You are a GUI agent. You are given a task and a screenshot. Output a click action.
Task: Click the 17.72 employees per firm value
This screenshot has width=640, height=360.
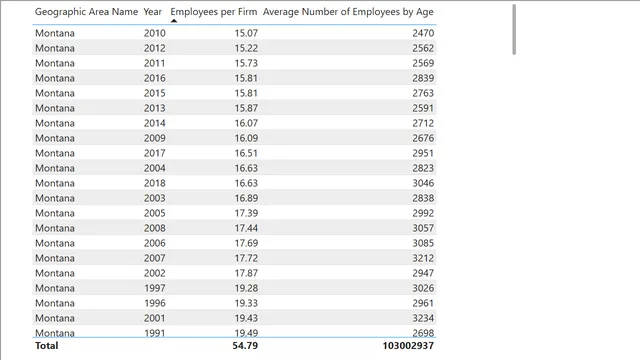[x=246, y=258]
